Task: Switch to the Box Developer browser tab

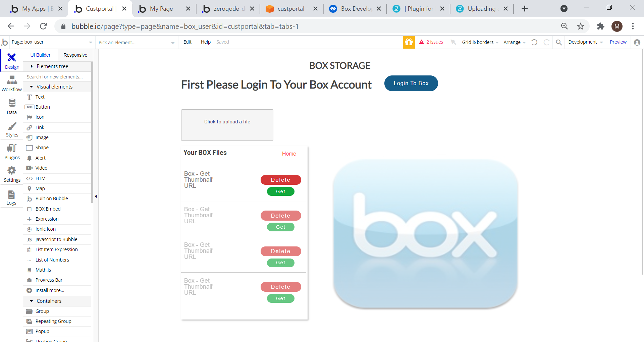Action: click(356, 9)
